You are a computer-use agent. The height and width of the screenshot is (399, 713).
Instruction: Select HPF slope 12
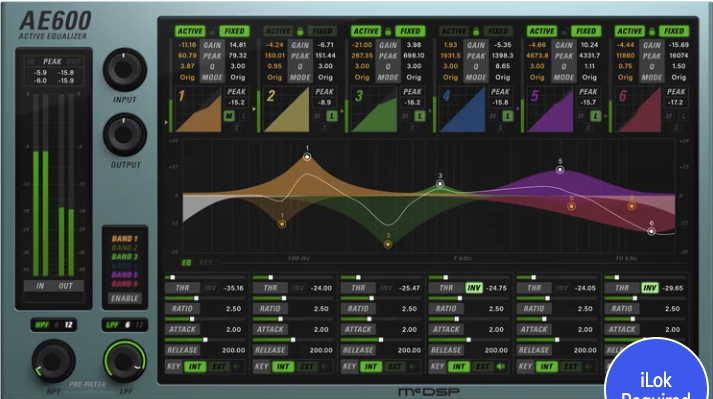pyautogui.click(x=68, y=325)
